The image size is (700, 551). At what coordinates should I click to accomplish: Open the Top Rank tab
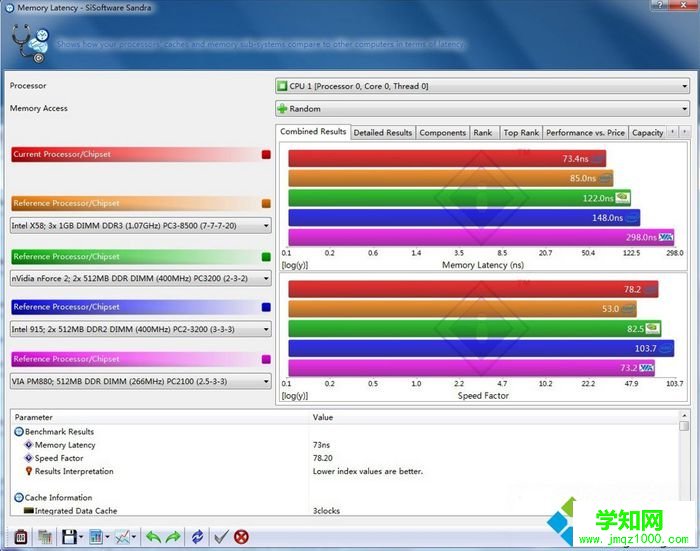pyautogui.click(x=521, y=133)
